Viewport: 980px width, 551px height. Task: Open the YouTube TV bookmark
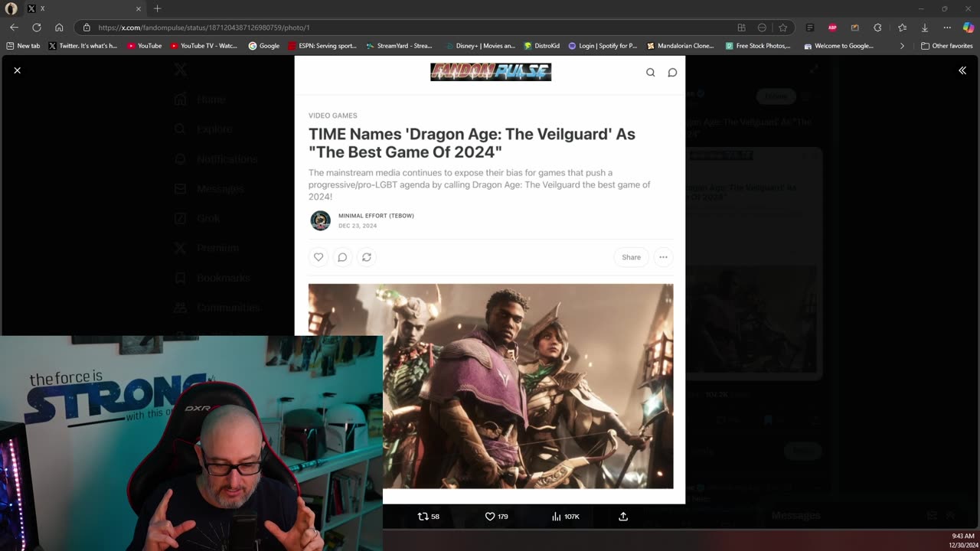point(204,46)
